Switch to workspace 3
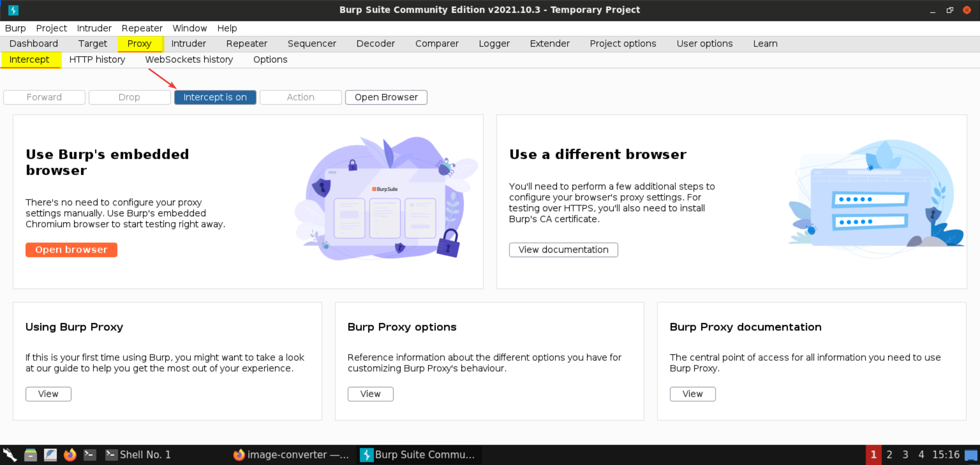 coord(905,454)
